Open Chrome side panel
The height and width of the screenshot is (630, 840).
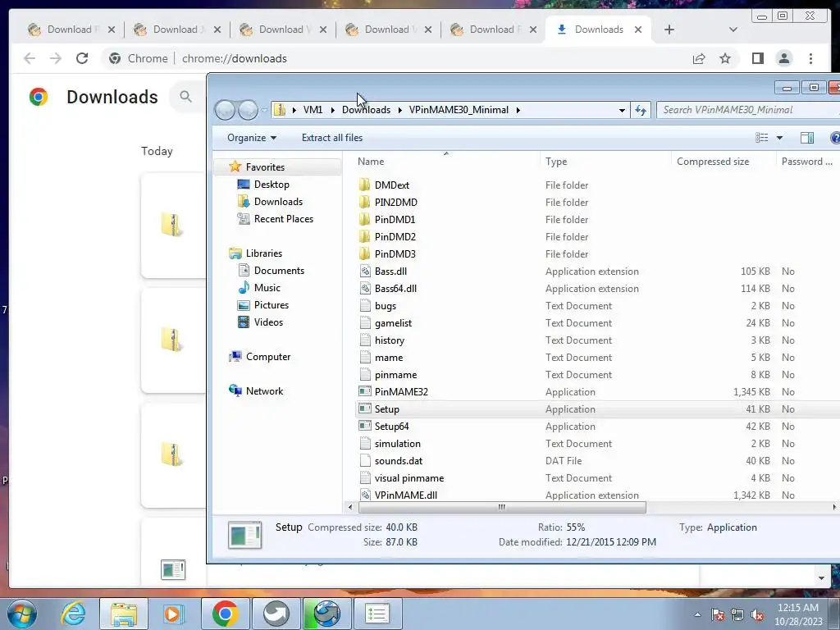(757, 58)
